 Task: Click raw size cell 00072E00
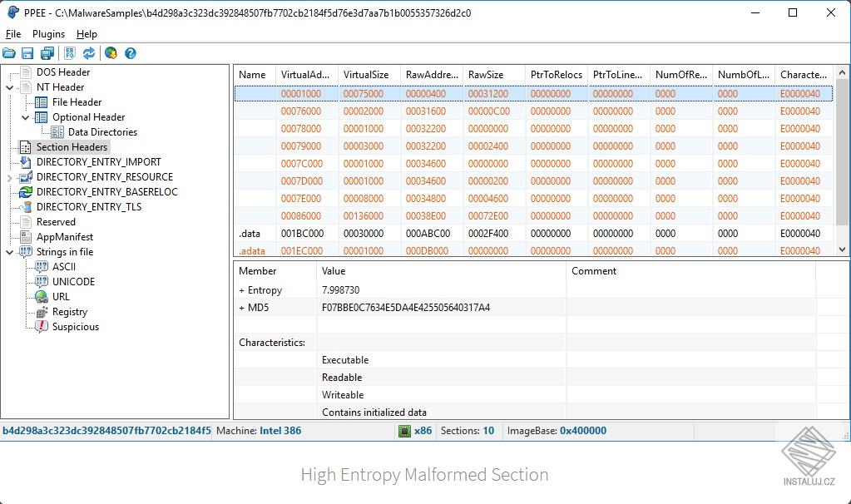(488, 216)
